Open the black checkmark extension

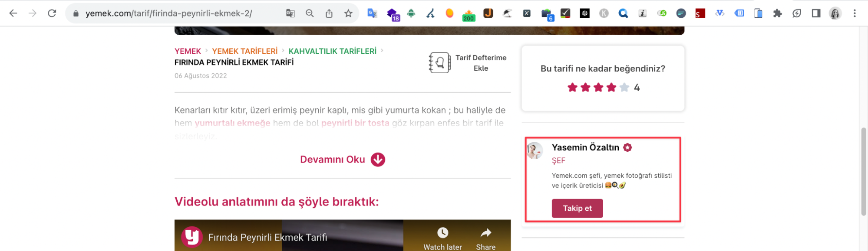(565, 13)
